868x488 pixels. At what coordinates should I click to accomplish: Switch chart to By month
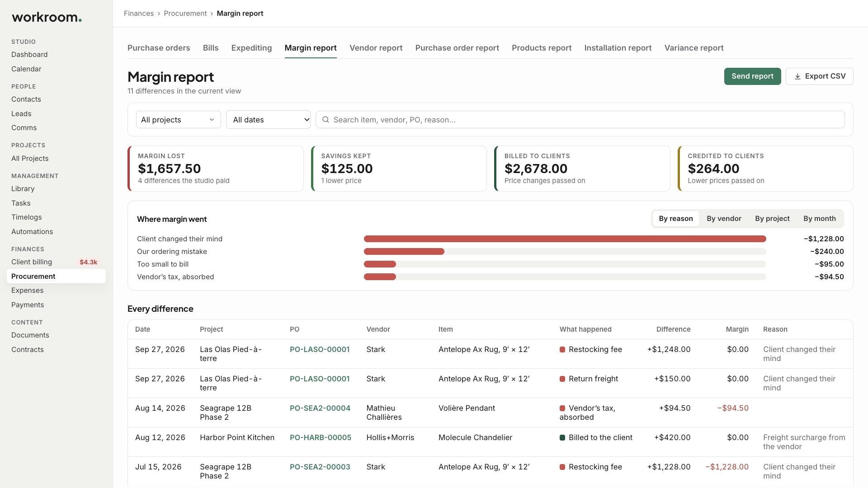pos(819,219)
